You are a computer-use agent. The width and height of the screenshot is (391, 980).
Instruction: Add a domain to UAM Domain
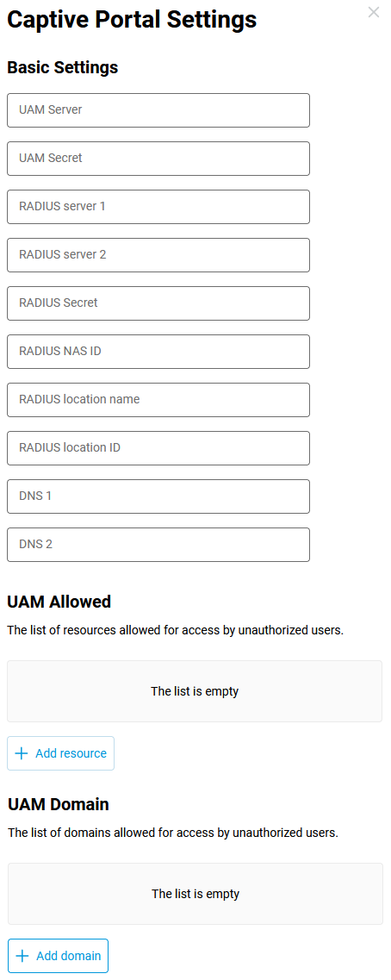coord(58,956)
